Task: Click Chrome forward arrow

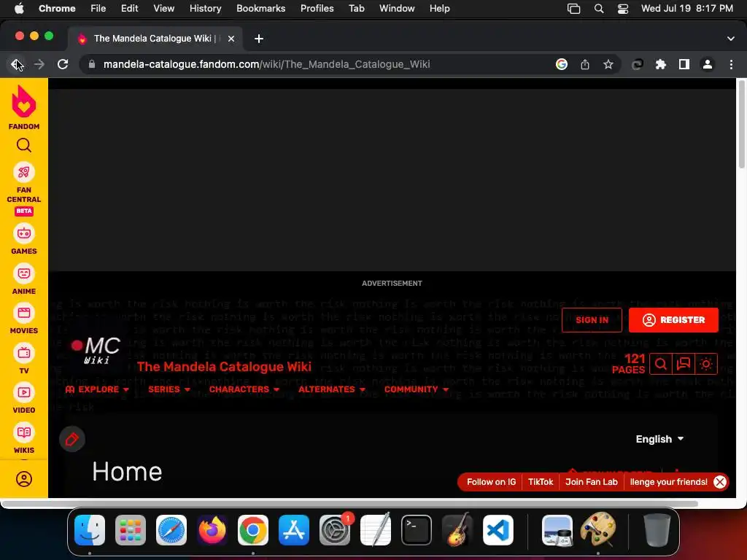Action: [x=39, y=64]
